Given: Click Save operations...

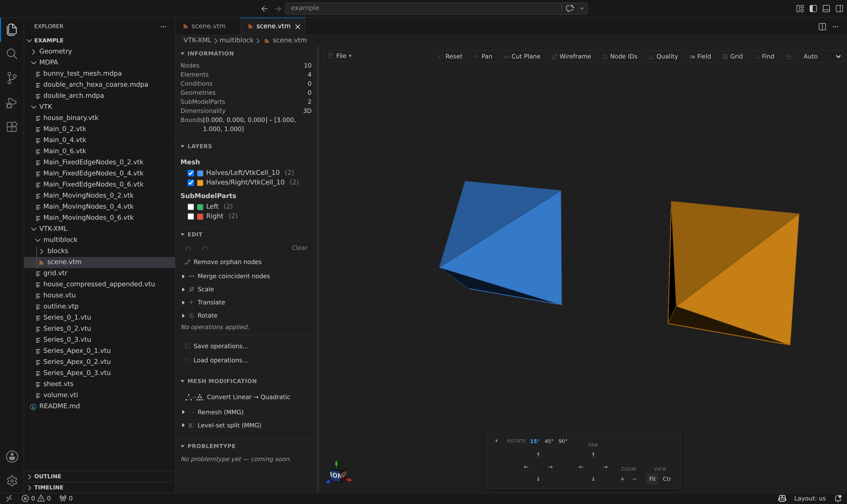Looking at the screenshot, I should (x=217, y=346).
